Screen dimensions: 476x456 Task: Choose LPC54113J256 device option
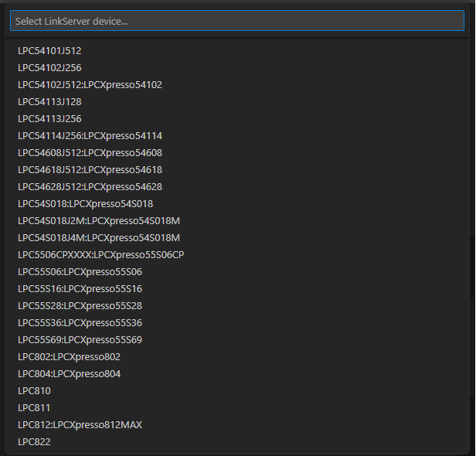coord(50,119)
